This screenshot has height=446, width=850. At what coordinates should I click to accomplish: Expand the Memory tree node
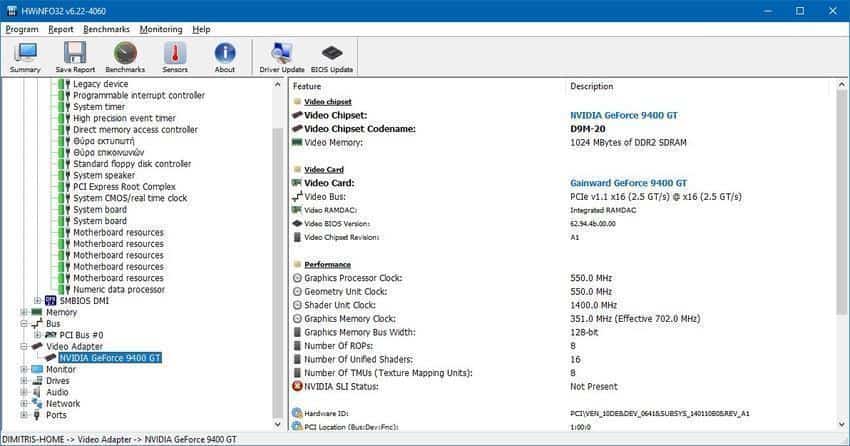point(24,312)
